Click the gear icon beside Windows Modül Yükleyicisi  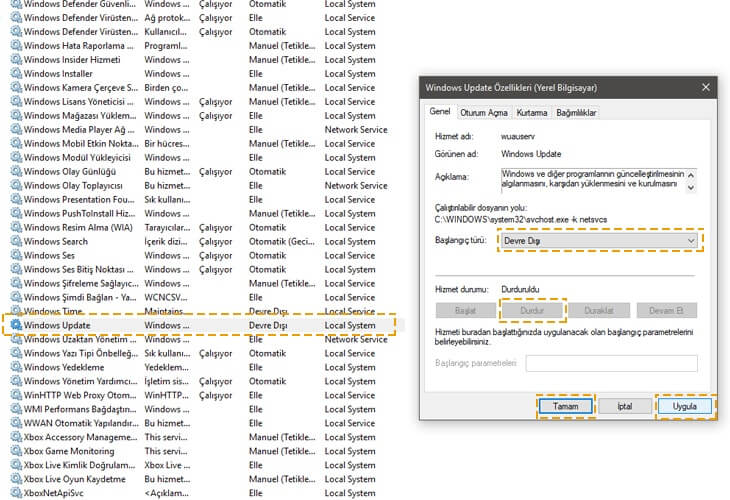pos(16,157)
